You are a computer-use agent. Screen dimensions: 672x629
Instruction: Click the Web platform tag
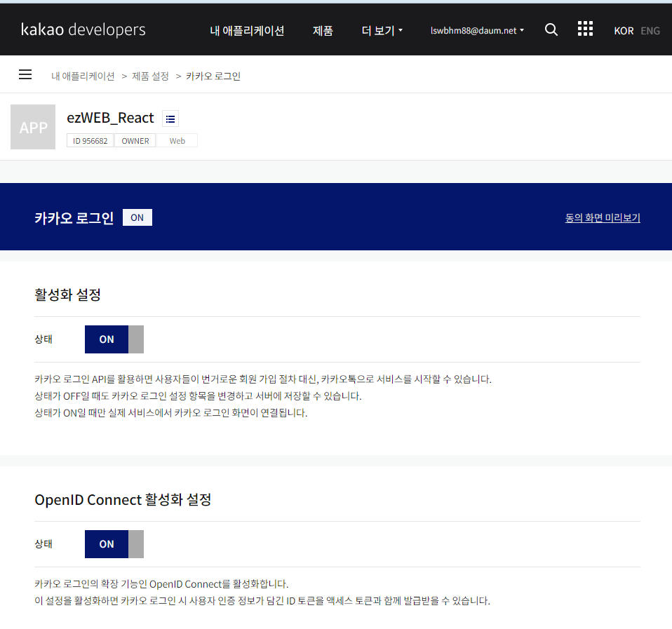click(177, 140)
